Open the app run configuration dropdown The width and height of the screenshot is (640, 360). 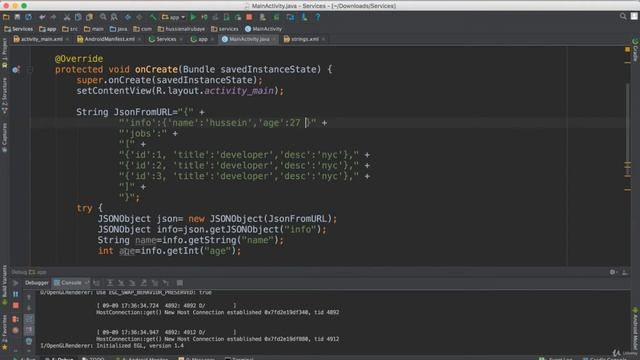(173, 17)
